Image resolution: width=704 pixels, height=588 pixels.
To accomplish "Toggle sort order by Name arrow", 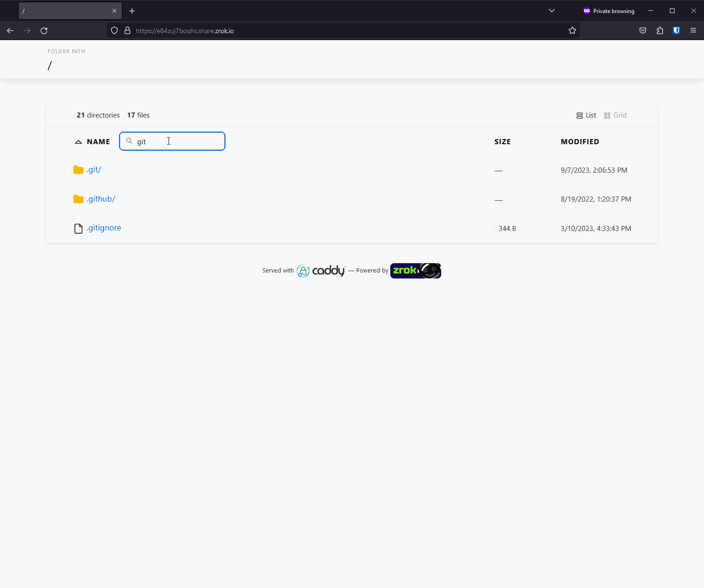I will tap(78, 142).
